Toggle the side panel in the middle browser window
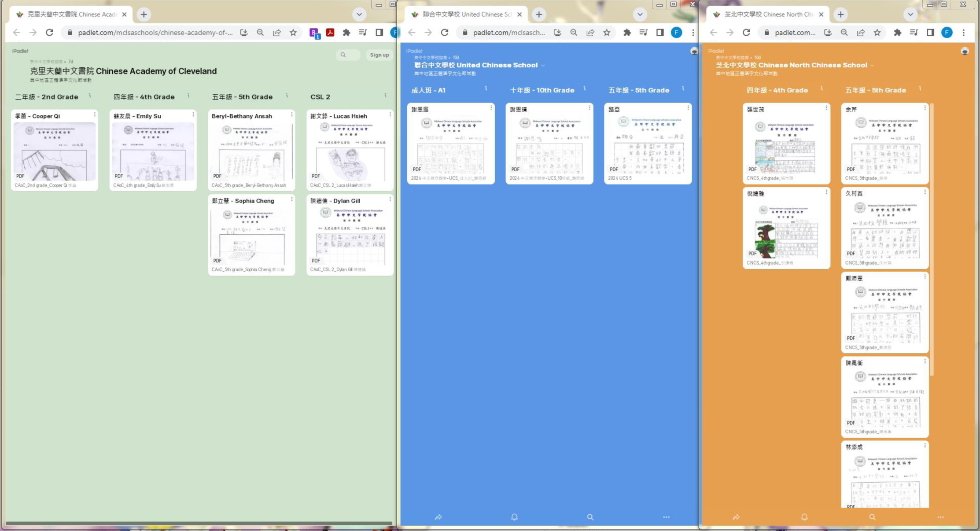The width and height of the screenshot is (980, 531). (660, 33)
